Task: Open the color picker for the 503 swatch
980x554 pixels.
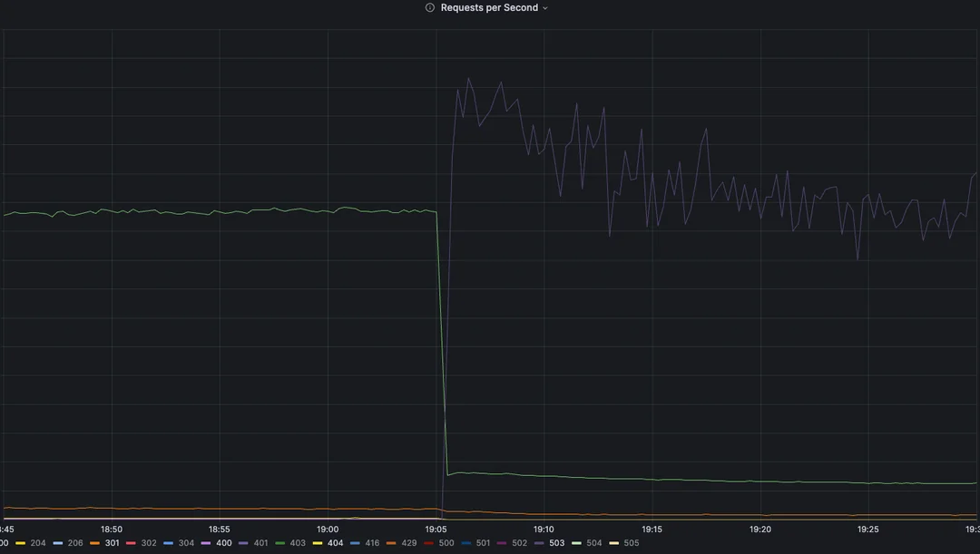Action: [x=539, y=543]
